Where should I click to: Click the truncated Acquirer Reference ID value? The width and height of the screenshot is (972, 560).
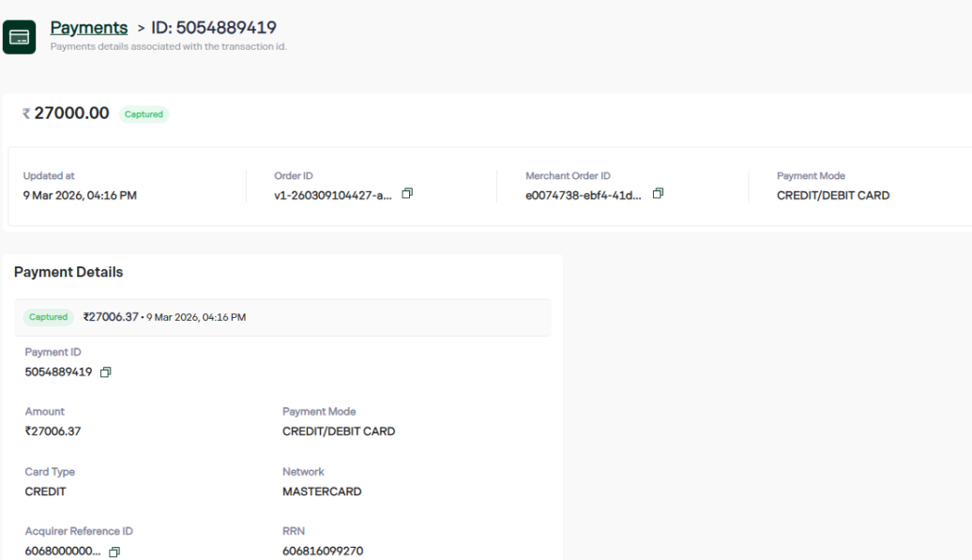(x=63, y=552)
